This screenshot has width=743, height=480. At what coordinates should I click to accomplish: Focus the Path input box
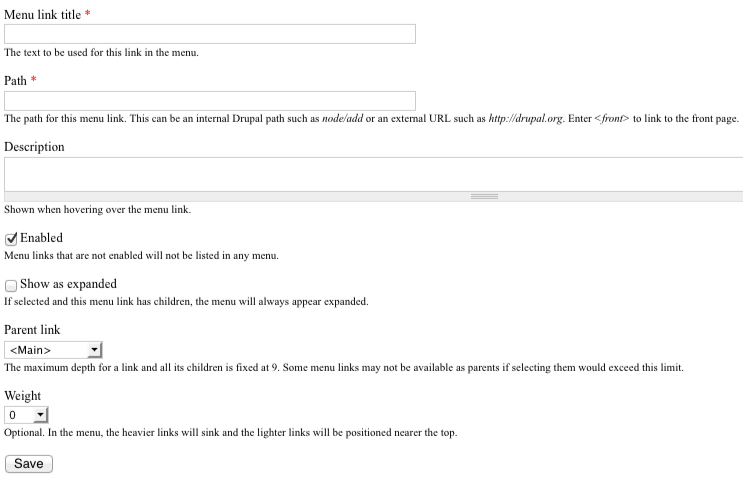(x=210, y=101)
